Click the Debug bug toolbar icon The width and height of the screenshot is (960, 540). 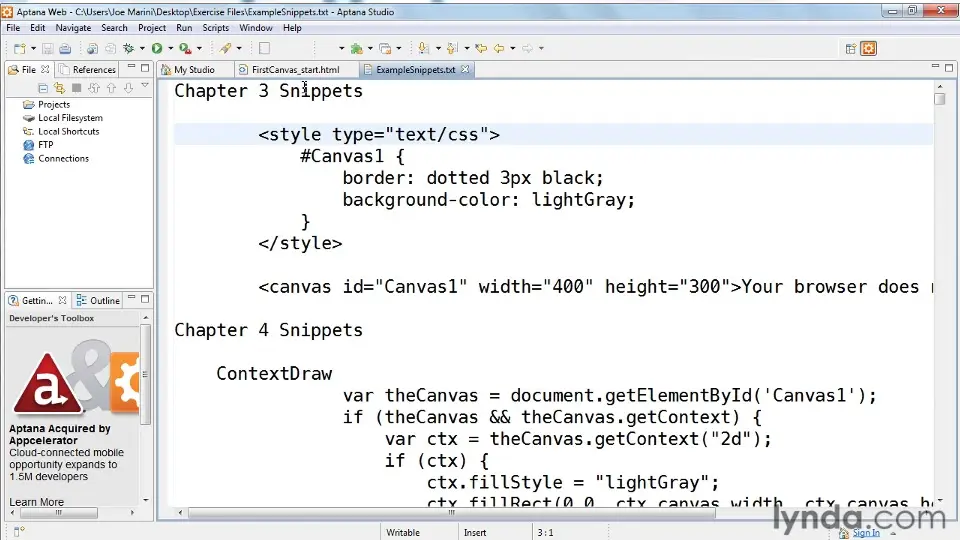pos(129,48)
